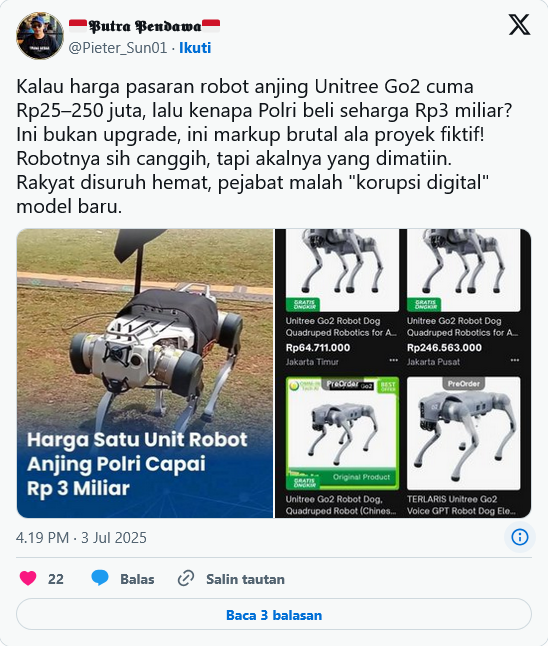Screen dimensions: 548x646
Task: Open Original Product PreOrder robot listing
Action: click(x=342, y=447)
